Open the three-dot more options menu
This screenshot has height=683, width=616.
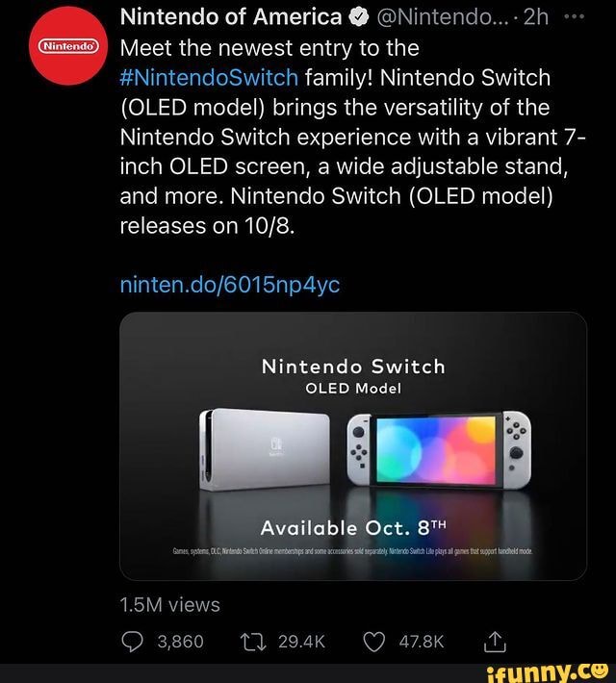584,16
